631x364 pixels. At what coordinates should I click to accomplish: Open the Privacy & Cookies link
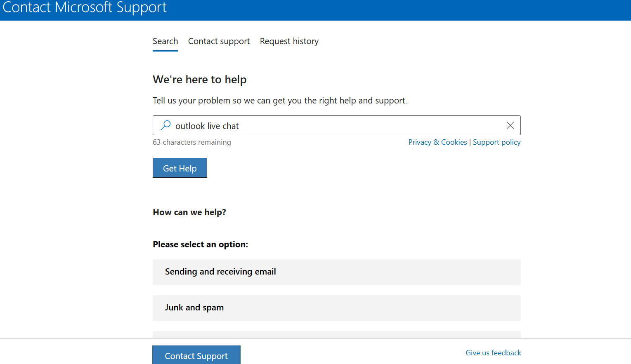(438, 142)
